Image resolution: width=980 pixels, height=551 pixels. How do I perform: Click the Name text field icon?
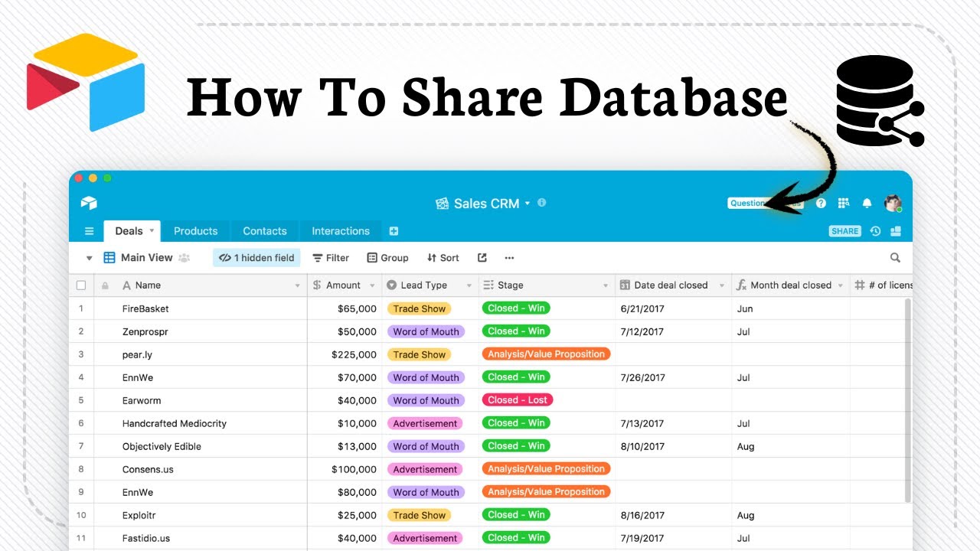click(x=126, y=285)
